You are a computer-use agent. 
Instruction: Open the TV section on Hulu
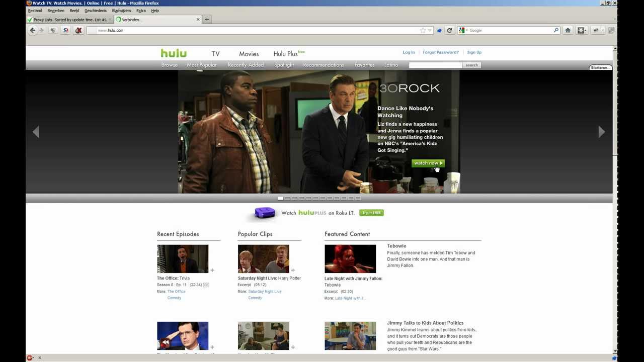click(x=215, y=54)
